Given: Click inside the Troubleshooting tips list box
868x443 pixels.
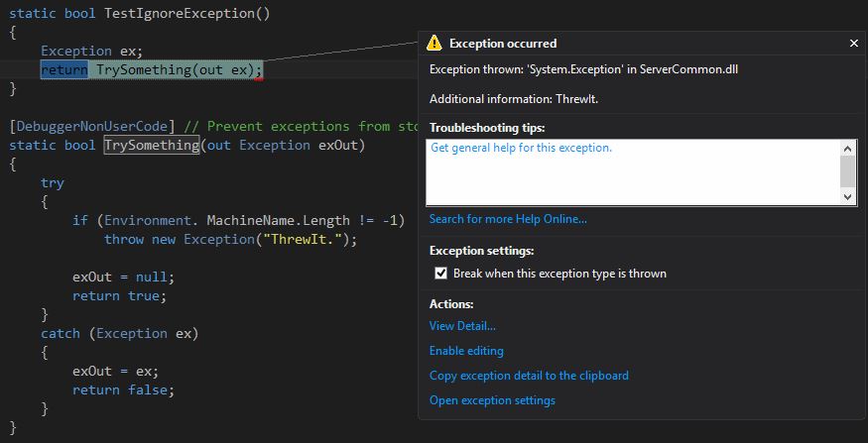Looking at the screenshot, I should coord(633,172).
